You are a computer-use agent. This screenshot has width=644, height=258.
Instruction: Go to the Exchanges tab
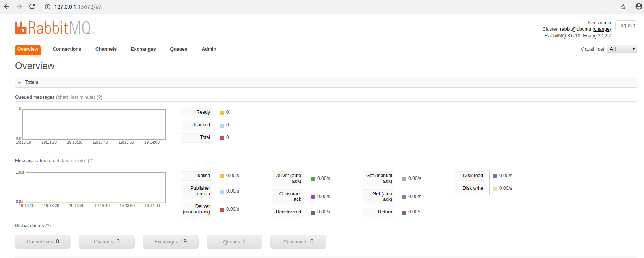pos(143,49)
